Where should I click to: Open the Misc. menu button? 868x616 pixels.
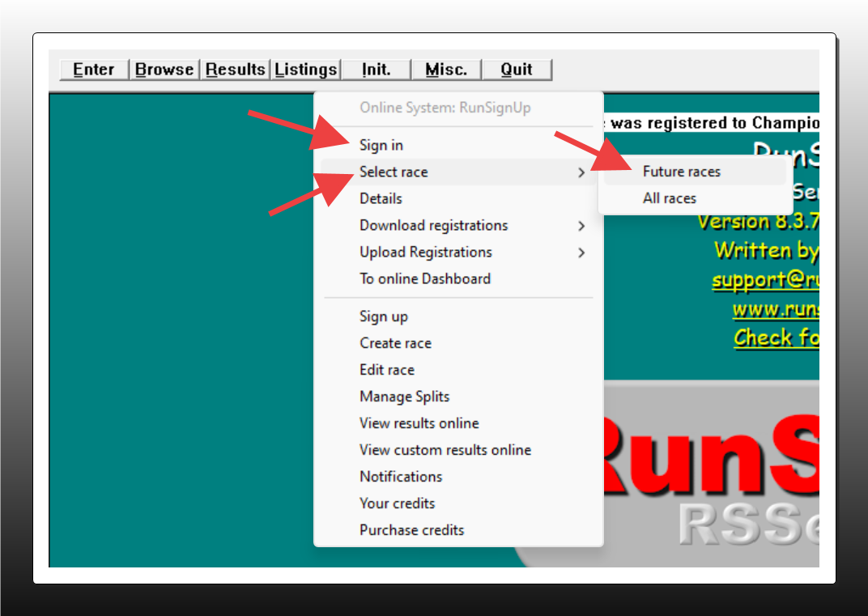click(447, 70)
